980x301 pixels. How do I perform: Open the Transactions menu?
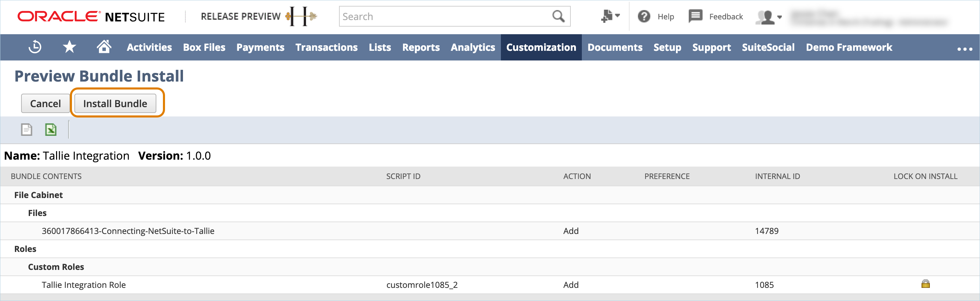[x=327, y=47]
